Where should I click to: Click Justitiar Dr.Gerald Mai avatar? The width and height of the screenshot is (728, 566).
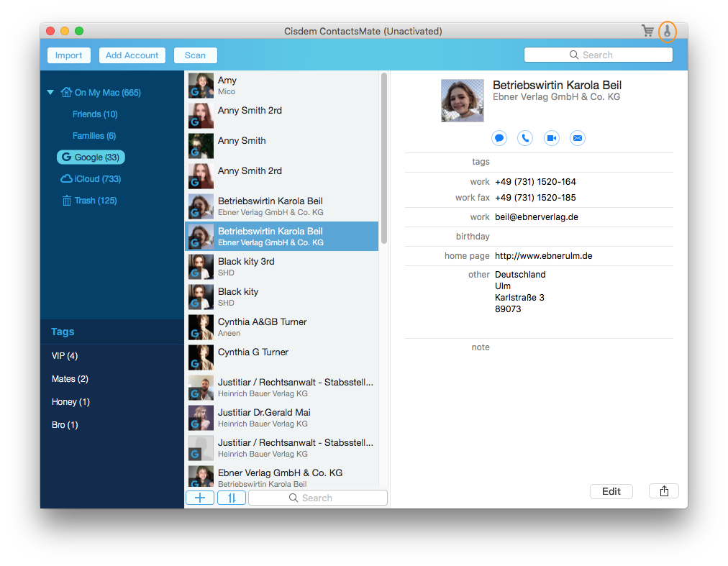201,417
